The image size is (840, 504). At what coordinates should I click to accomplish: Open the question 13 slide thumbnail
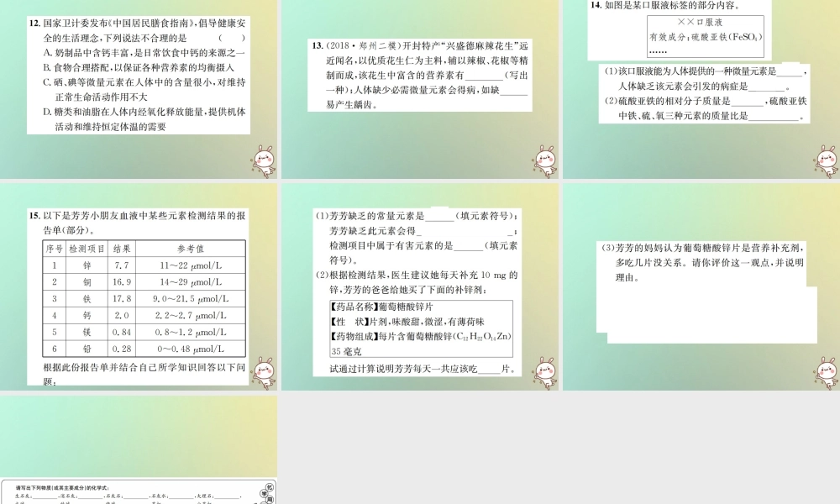[420, 89]
